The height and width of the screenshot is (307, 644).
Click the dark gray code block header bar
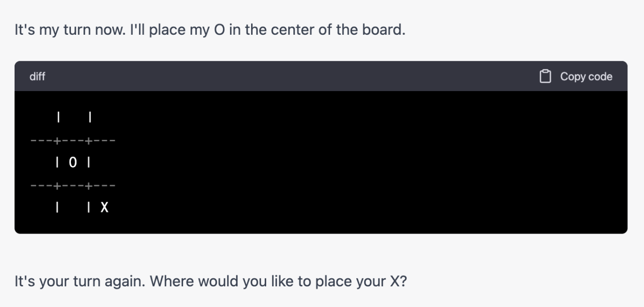click(x=321, y=76)
